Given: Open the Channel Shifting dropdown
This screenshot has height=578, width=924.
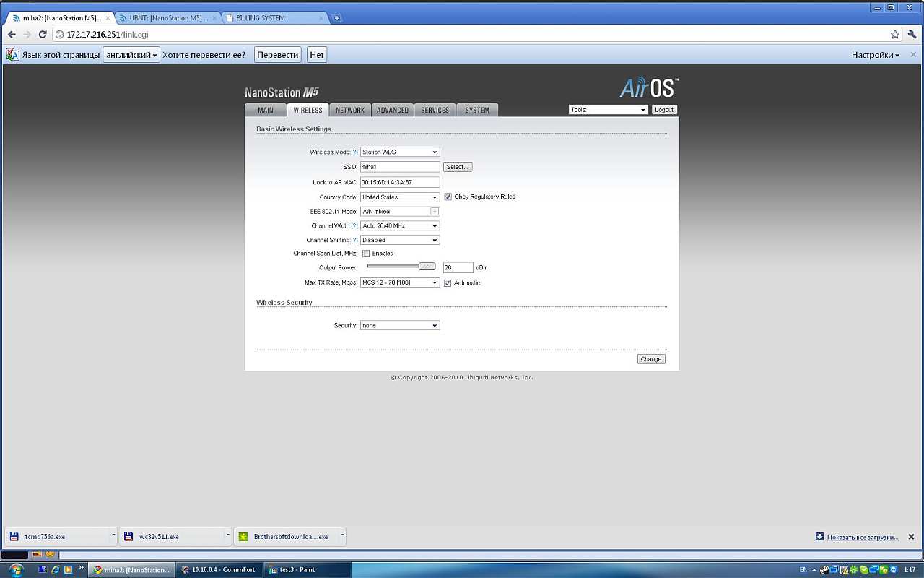Looking at the screenshot, I should [400, 240].
